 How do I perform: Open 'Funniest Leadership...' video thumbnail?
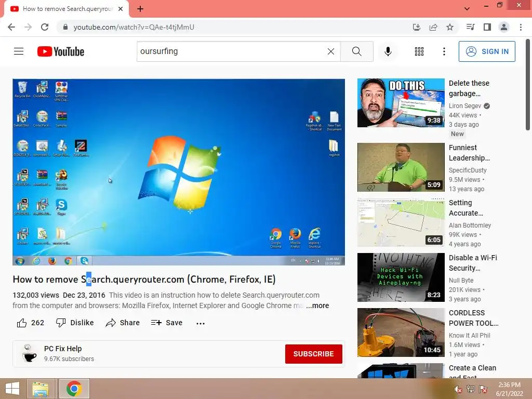point(401,167)
